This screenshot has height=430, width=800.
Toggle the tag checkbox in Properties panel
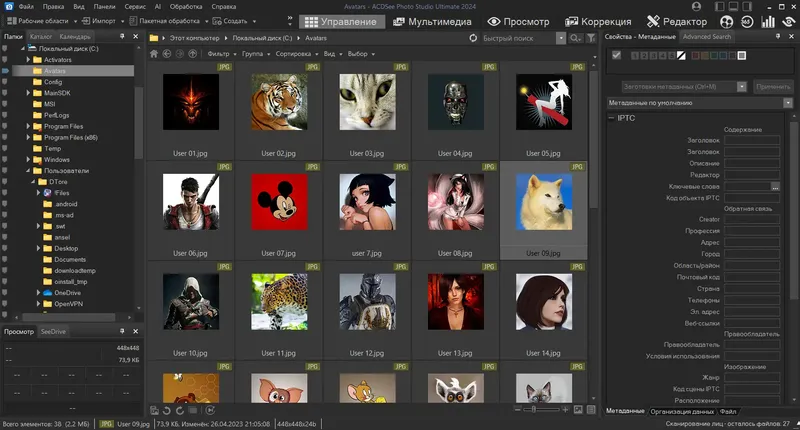[x=616, y=55]
